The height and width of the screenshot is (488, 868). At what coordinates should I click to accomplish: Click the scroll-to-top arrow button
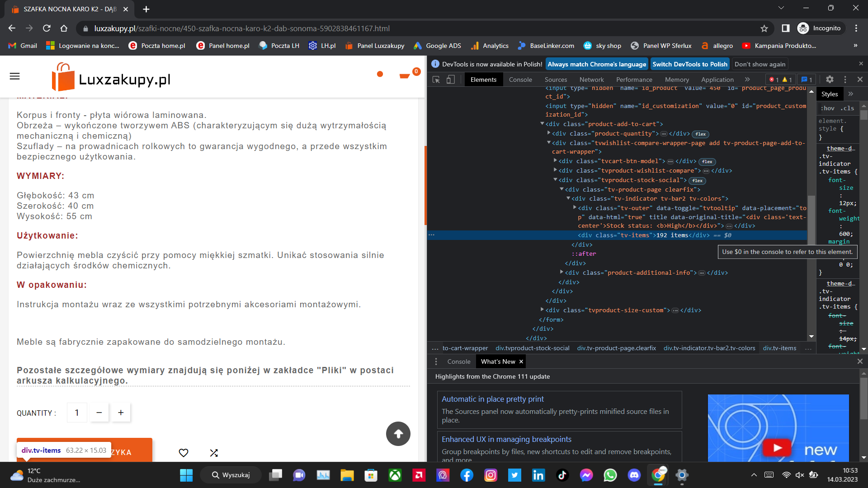click(398, 434)
